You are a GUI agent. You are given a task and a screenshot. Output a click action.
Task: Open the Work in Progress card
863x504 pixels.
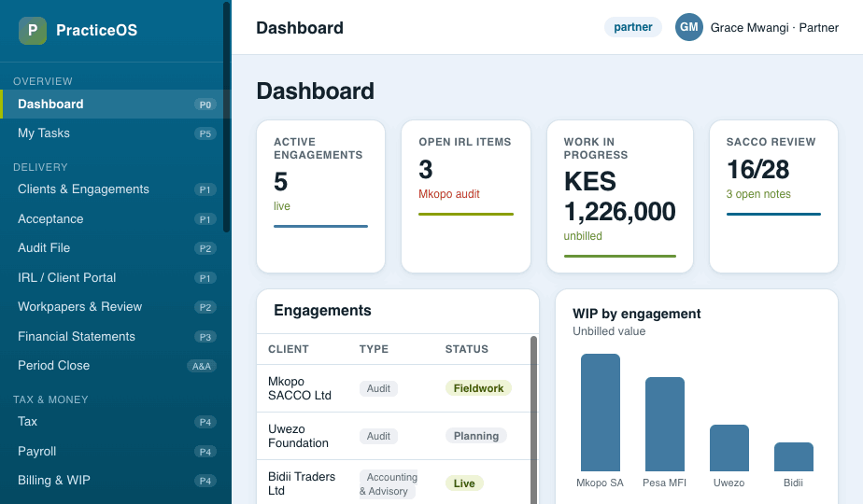pyautogui.click(x=620, y=196)
